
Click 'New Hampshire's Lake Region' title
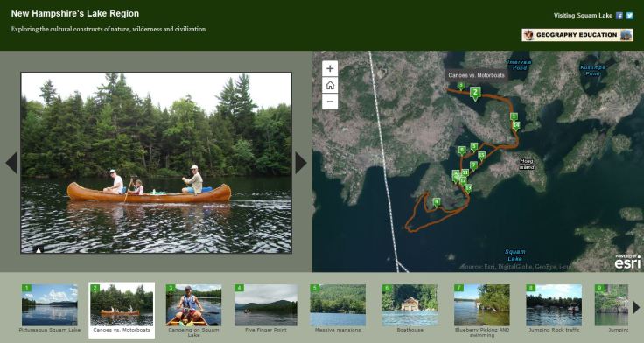click(75, 13)
